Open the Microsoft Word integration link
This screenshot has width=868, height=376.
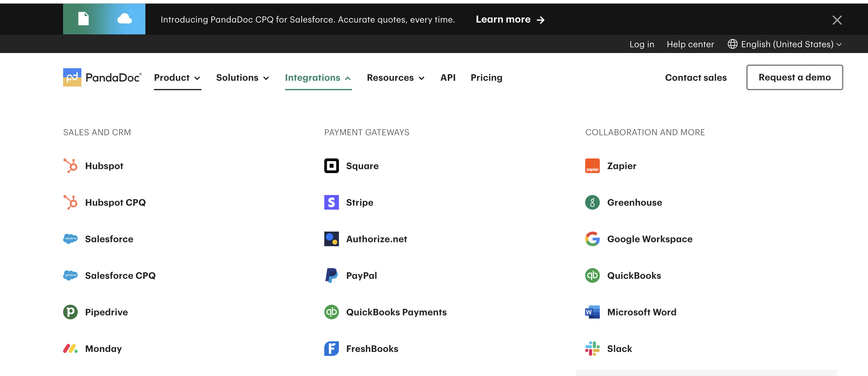[x=642, y=312]
